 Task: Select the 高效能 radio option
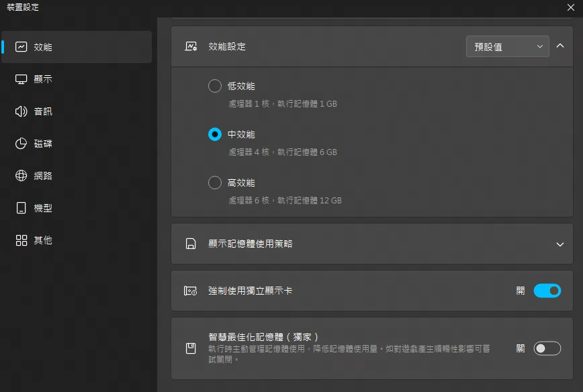point(215,183)
